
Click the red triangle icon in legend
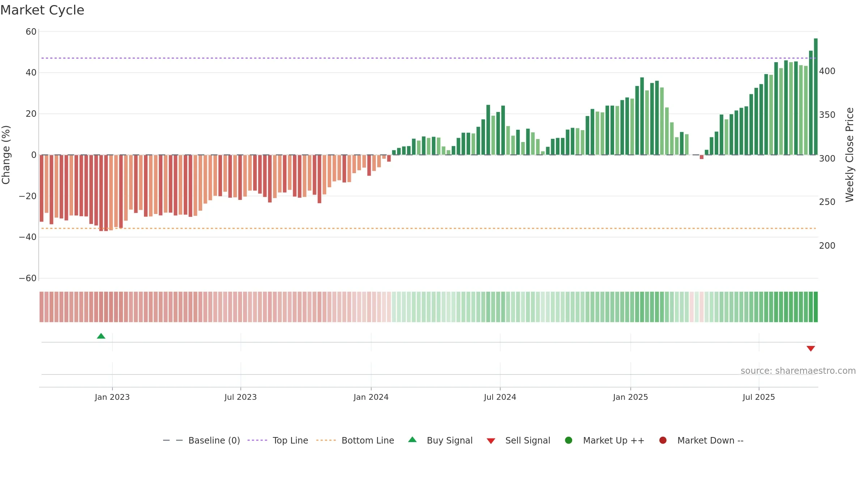pyautogui.click(x=491, y=441)
